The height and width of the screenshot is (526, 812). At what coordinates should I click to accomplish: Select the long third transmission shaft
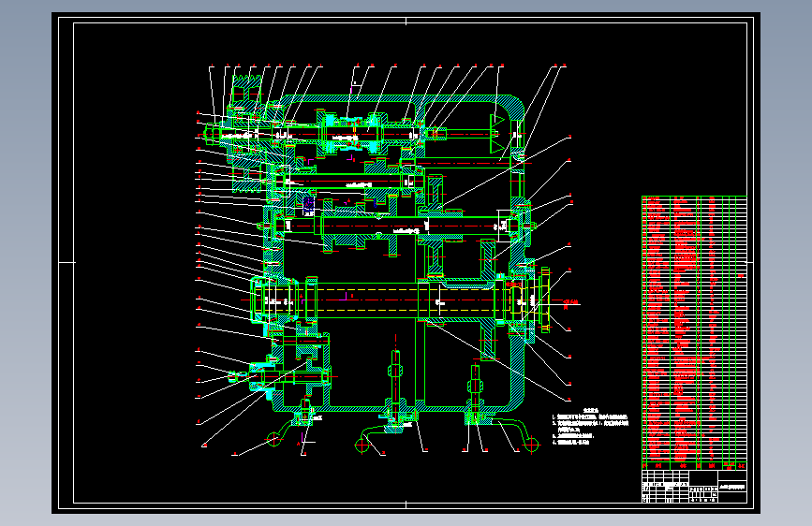coord(402,226)
